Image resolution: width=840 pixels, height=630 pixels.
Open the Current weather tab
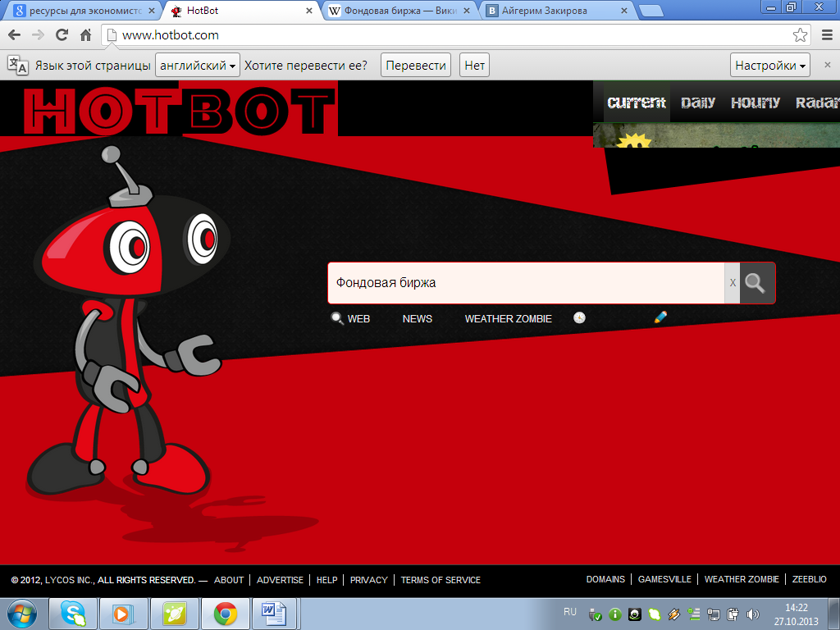(x=637, y=103)
